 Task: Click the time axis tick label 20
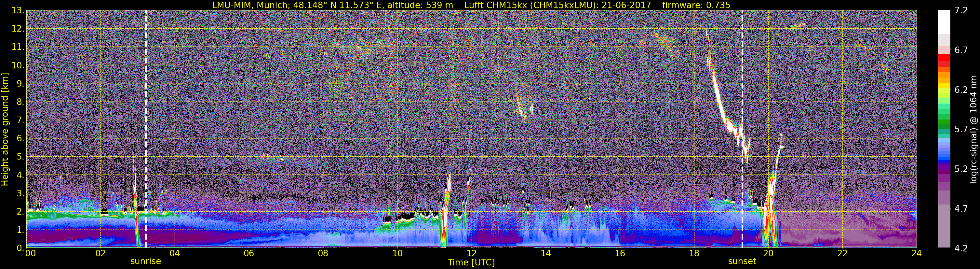[768, 253]
